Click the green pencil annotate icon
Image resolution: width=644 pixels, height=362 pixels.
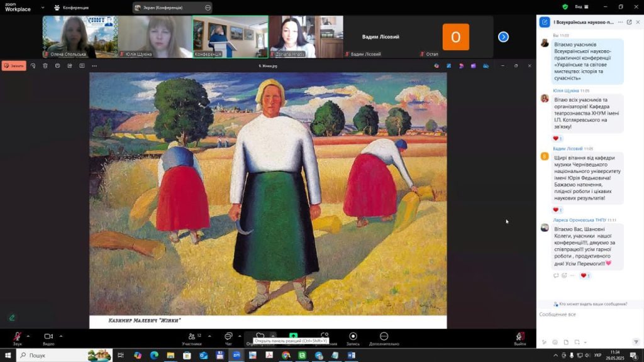click(12, 317)
